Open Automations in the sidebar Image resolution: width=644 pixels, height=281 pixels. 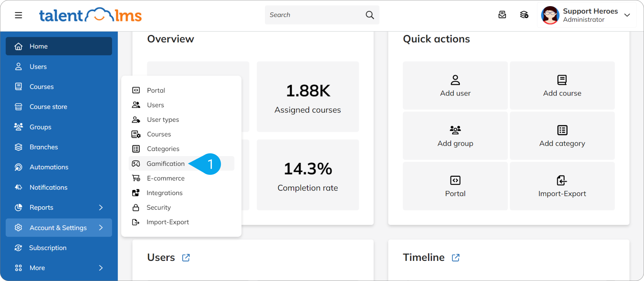[x=59, y=167]
